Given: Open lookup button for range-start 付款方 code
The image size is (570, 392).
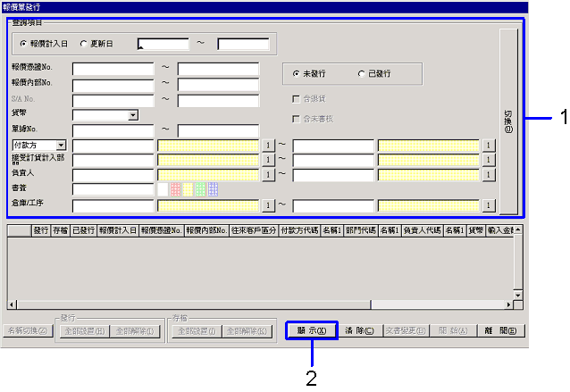Looking at the screenshot, I should point(268,146).
